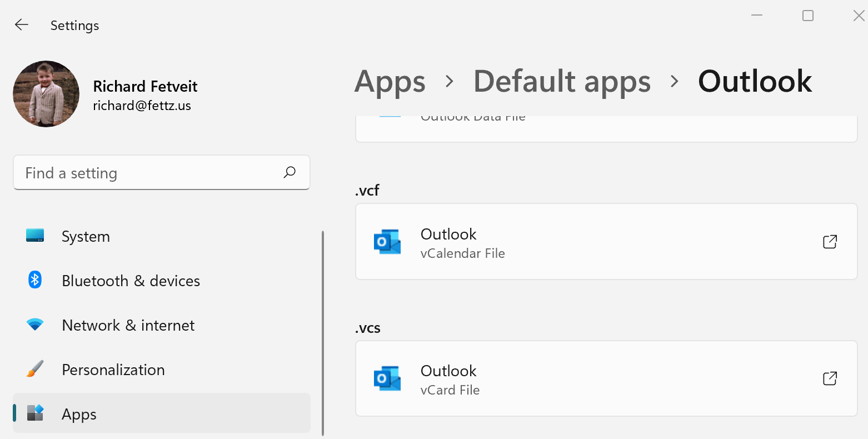Open the System settings category

86,237
